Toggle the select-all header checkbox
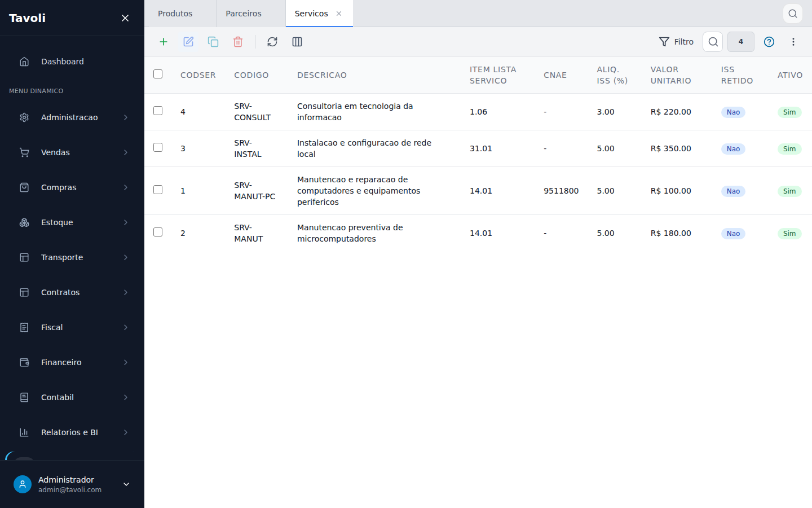This screenshot has width=812, height=508. (158, 74)
